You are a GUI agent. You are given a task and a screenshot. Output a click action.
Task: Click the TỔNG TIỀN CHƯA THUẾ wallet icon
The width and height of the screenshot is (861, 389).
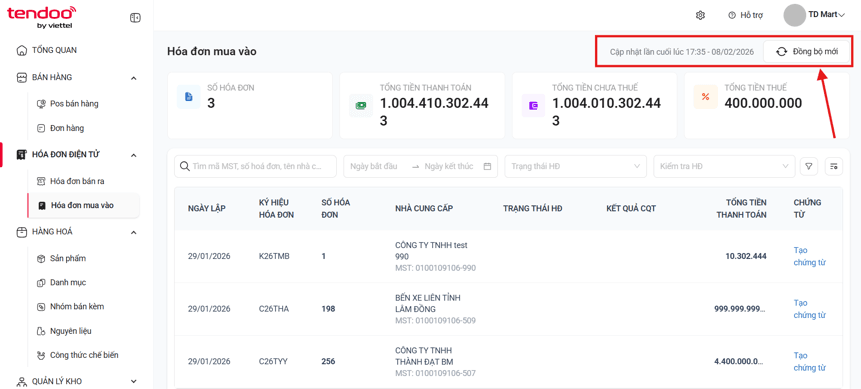[533, 105]
